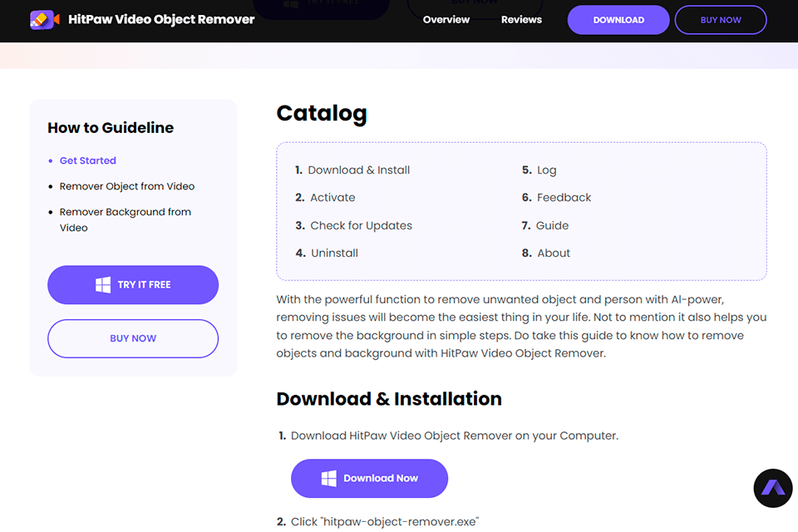Select the About catalog link
This screenshot has width=798, height=532.
point(554,253)
